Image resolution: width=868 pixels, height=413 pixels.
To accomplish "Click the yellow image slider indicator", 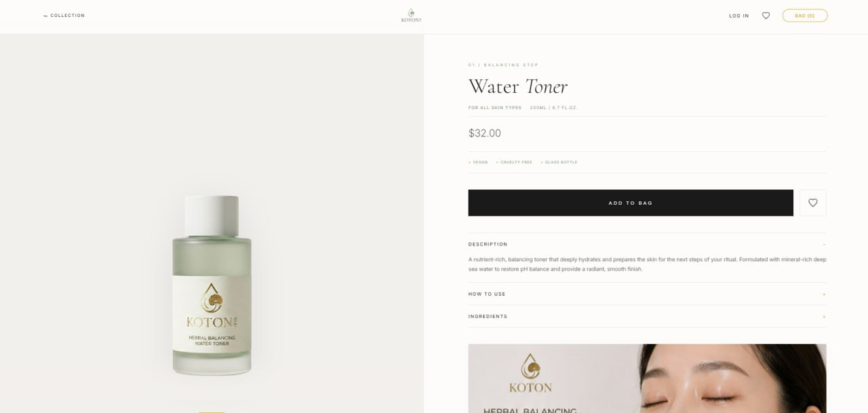I will (x=212, y=412).
